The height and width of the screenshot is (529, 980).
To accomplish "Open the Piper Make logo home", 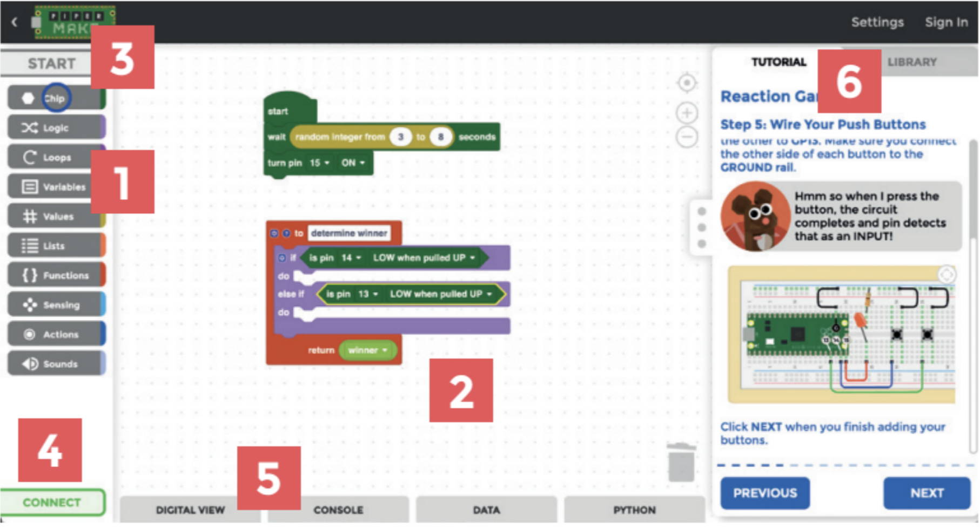I will (73, 22).
